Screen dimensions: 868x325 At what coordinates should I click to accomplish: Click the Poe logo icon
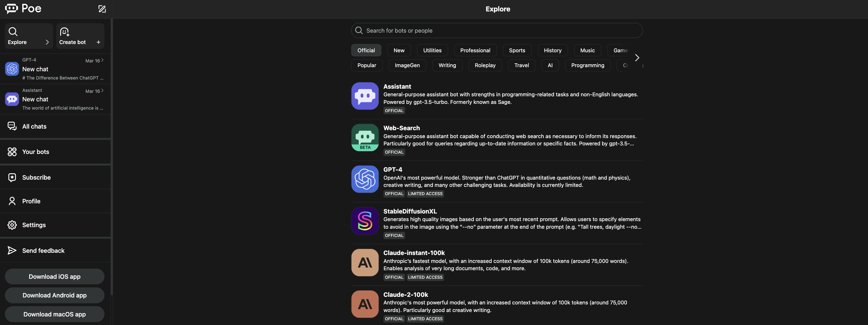pos(11,9)
